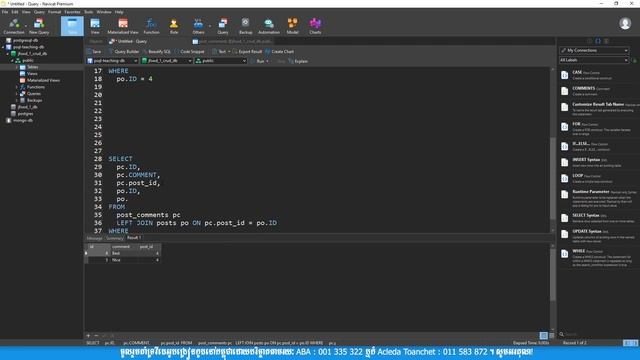This screenshot has height=360, width=640.
Task: Click the user avatar icon
Action: pos(625,24)
